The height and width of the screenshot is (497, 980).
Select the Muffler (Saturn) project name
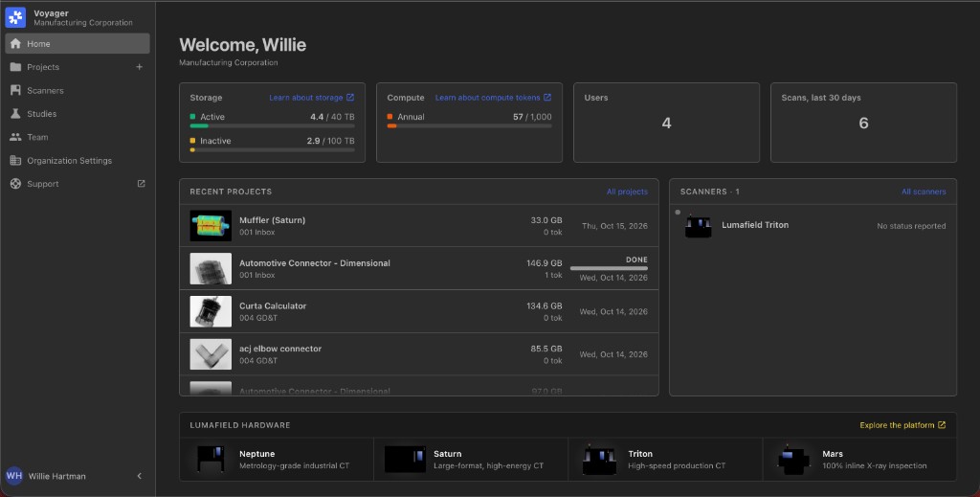pos(272,220)
